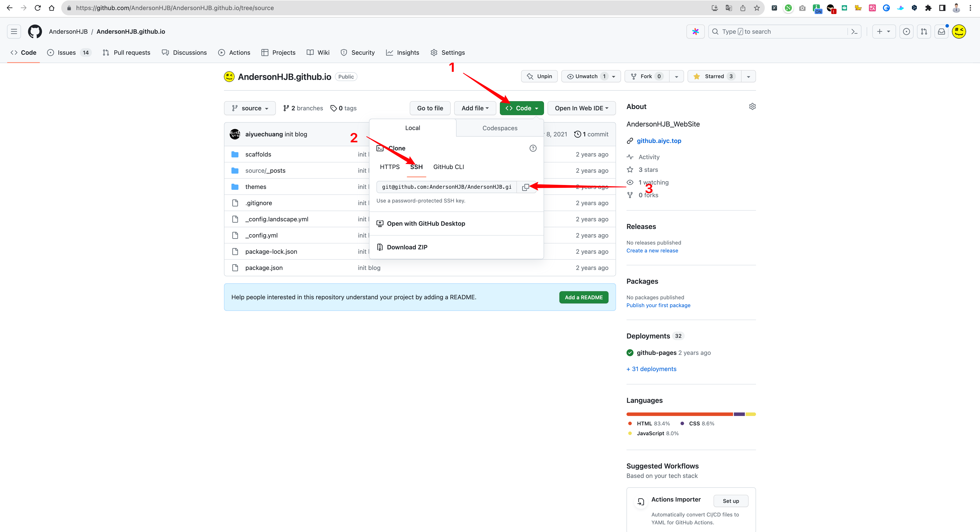Open the user avatar menu
This screenshot has width=980, height=532.
click(x=959, y=32)
